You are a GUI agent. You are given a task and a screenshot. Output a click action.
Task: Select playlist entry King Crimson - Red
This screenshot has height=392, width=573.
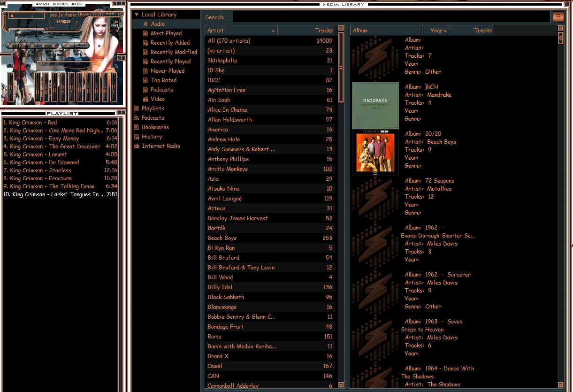point(60,123)
